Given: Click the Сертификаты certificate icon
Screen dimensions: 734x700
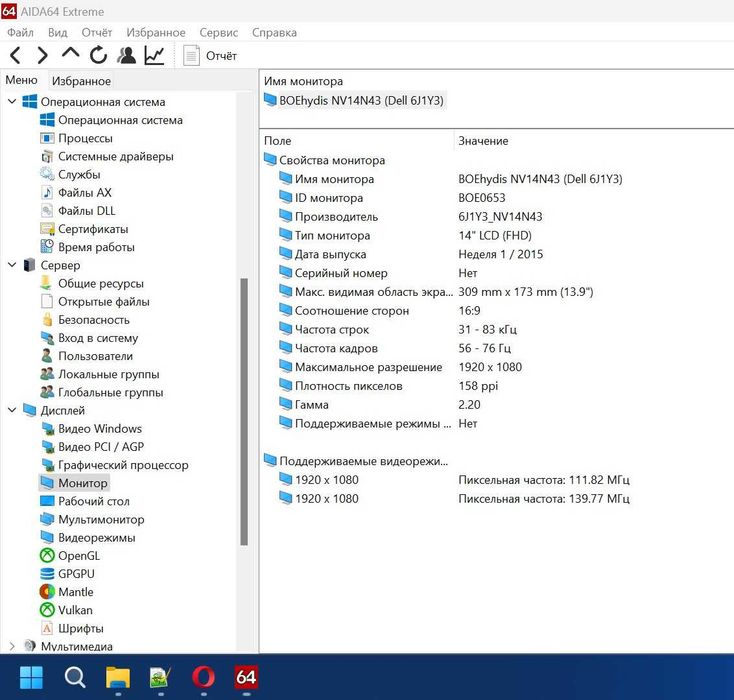Looking at the screenshot, I should [47, 229].
